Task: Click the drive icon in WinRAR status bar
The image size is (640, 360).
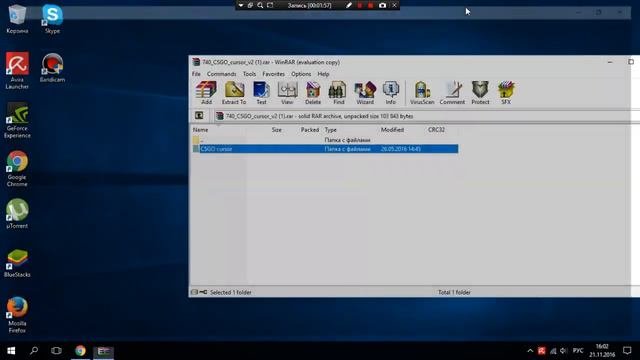Action: point(194,292)
